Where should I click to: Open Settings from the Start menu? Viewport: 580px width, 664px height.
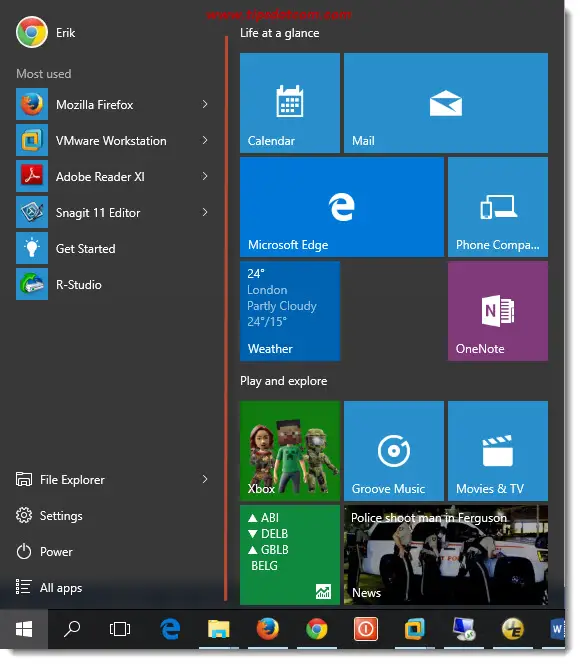[x=49, y=516]
